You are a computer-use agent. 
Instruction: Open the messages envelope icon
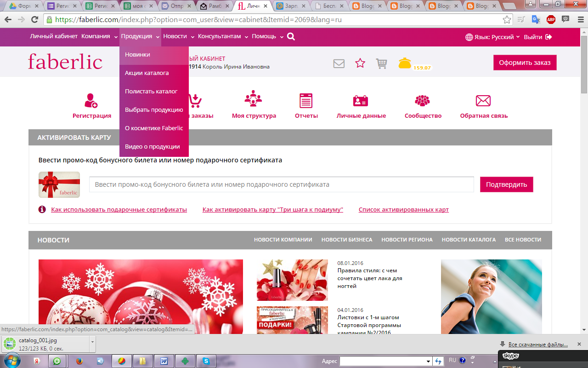(x=339, y=63)
